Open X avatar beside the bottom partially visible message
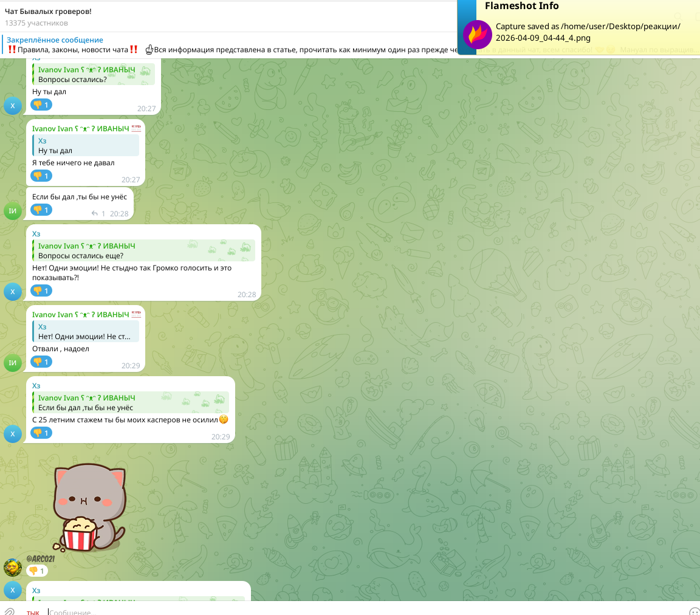The height and width of the screenshot is (615, 700). [x=13, y=590]
